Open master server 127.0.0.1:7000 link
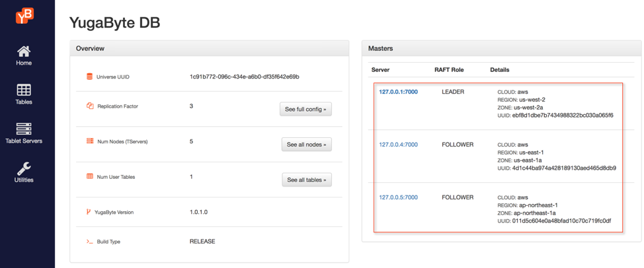Viewport: 644px width, 268px height. click(x=398, y=92)
